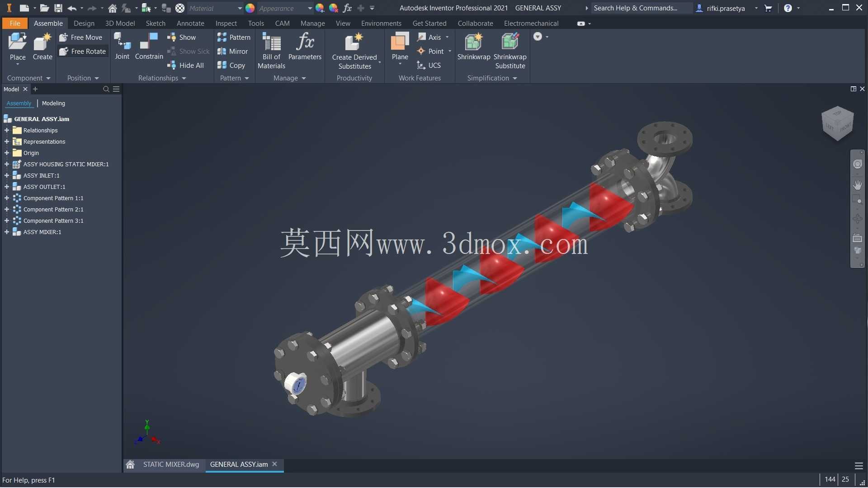Click the Help question mark icon
868x488 pixels.
(788, 8)
